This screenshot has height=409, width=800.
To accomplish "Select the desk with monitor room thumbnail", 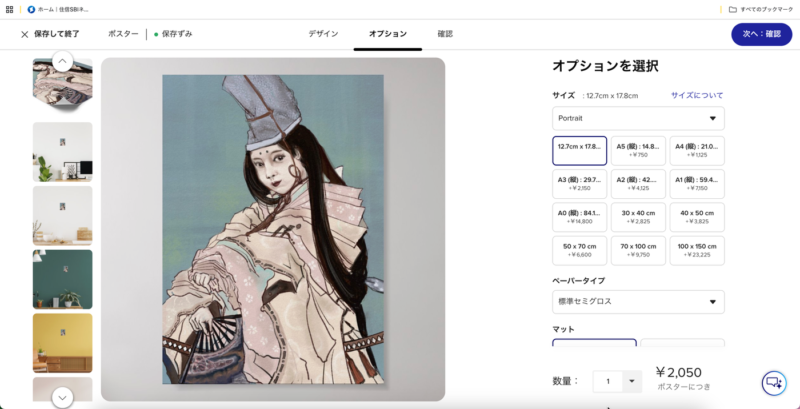I will tap(62, 151).
